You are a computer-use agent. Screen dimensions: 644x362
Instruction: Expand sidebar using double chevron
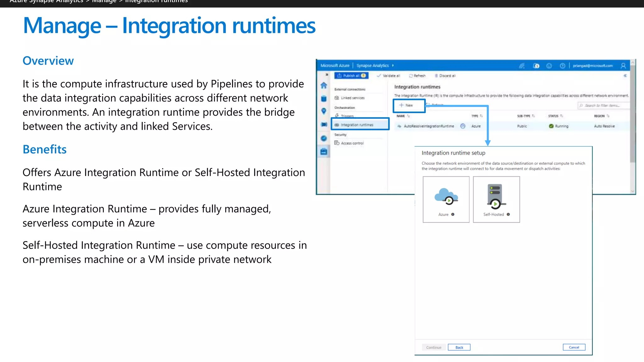327,74
